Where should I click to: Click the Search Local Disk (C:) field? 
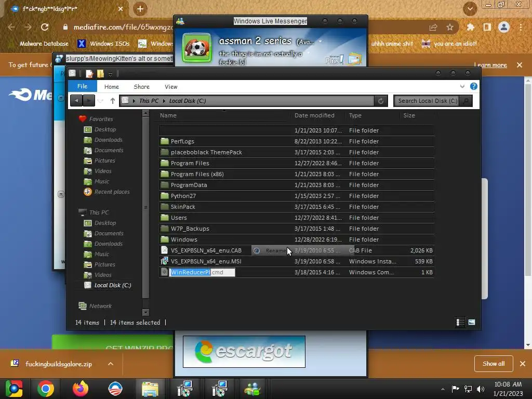point(427,101)
